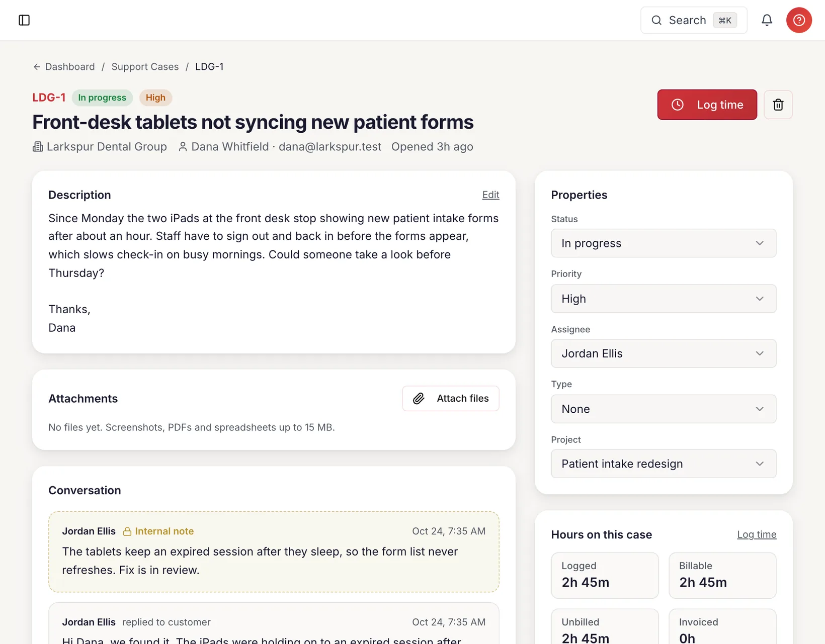The width and height of the screenshot is (825, 644).
Task: Click the In progress status badge
Action: click(x=102, y=98)
